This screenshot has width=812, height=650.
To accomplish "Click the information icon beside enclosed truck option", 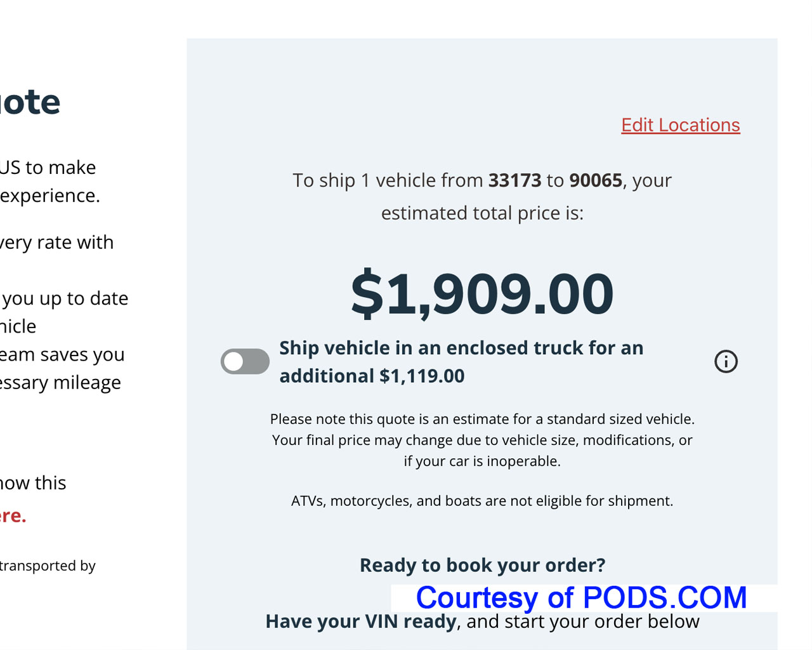I will [x=726, y=361].
